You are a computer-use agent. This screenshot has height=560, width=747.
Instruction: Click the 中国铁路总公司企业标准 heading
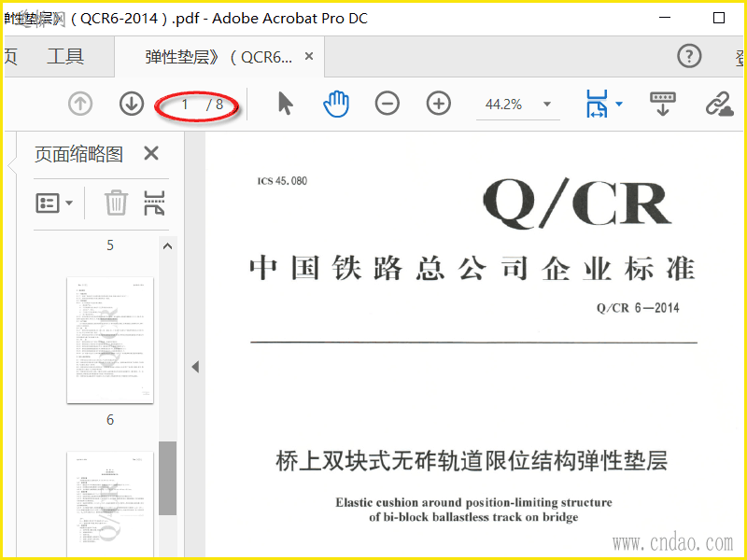tap(472, 269)
